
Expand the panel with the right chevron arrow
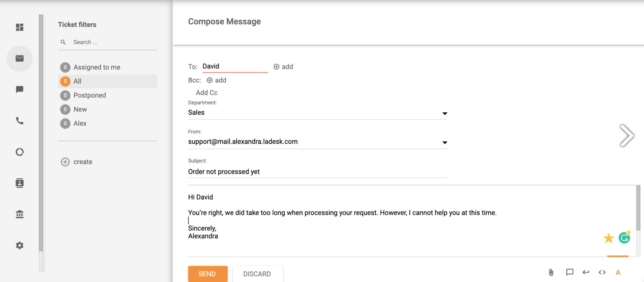coord(627,135)
